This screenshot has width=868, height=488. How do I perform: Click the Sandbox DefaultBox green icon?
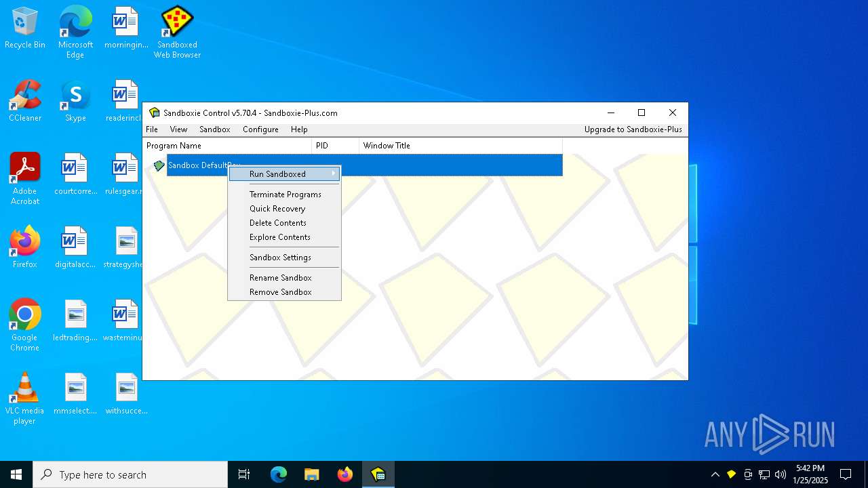[x=159, y=165]
